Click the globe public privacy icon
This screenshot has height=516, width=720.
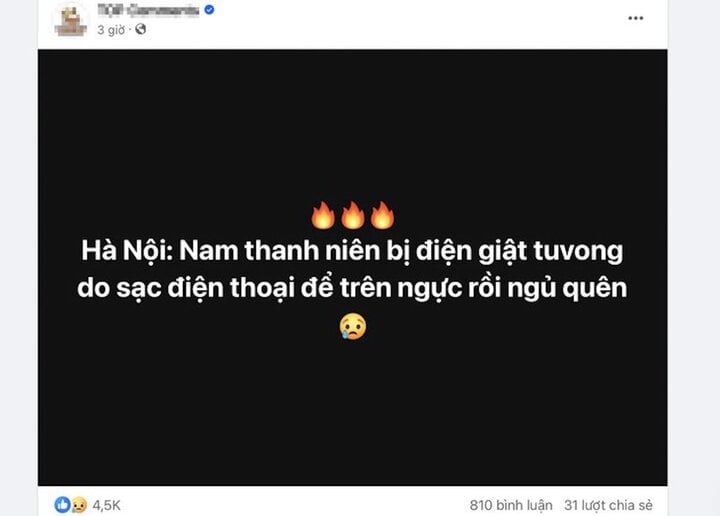141,29
